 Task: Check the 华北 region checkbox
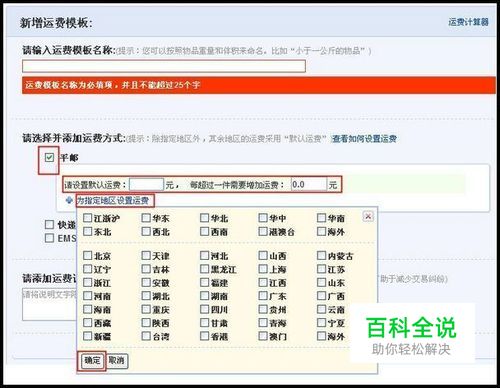coord(204,218)
